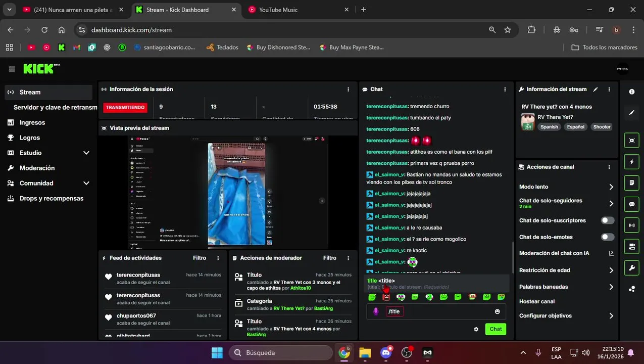Open Todos los marcadores folder
Screen dimensions: 644x364
(x=604, y=47)
